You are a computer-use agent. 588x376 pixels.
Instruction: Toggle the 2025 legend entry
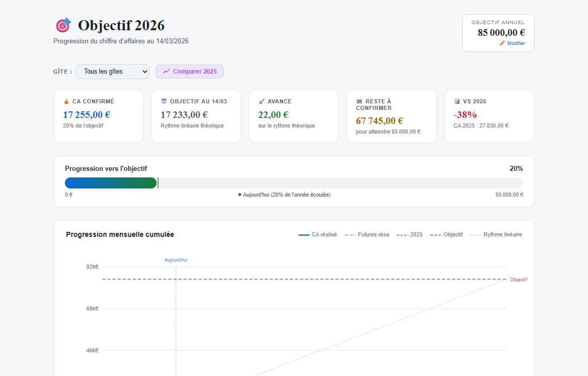tap(409, 234)
